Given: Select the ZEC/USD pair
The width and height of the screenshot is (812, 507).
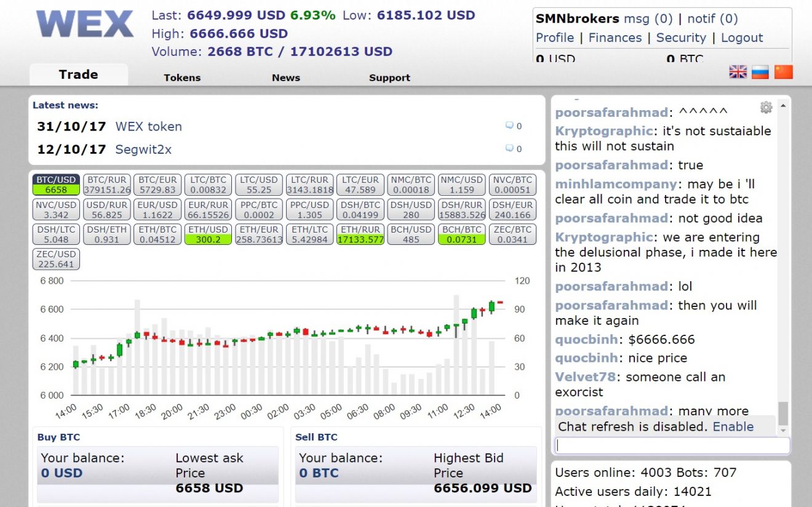Looking at the screenshot, I should point(56,259).
